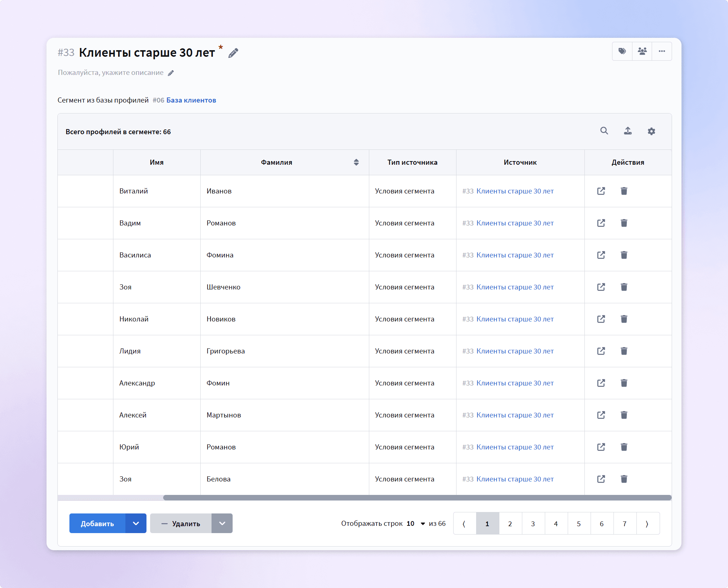This screenshot has height=588, width=728.
Task: Go to next page arrow
Action: 647,524
